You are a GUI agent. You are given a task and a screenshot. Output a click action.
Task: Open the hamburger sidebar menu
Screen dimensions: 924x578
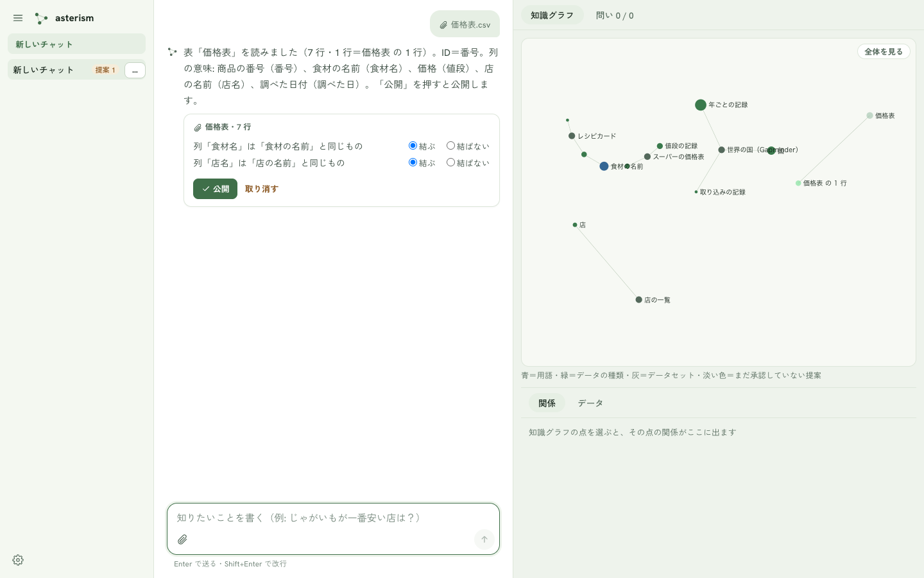pyautogui.click(x=18, y=18)
